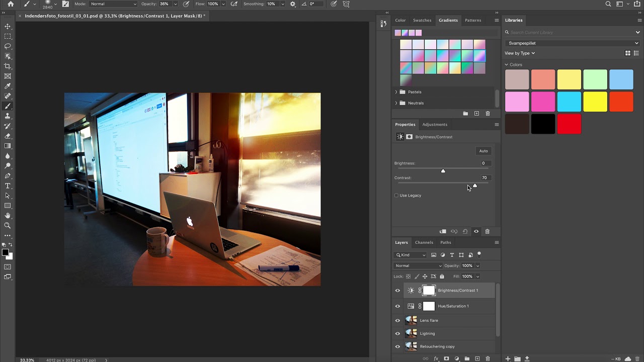Viewport: 644px width, 362px height.
Task: Expand the Neutrals gradient folder
Action: click(396, 103)
